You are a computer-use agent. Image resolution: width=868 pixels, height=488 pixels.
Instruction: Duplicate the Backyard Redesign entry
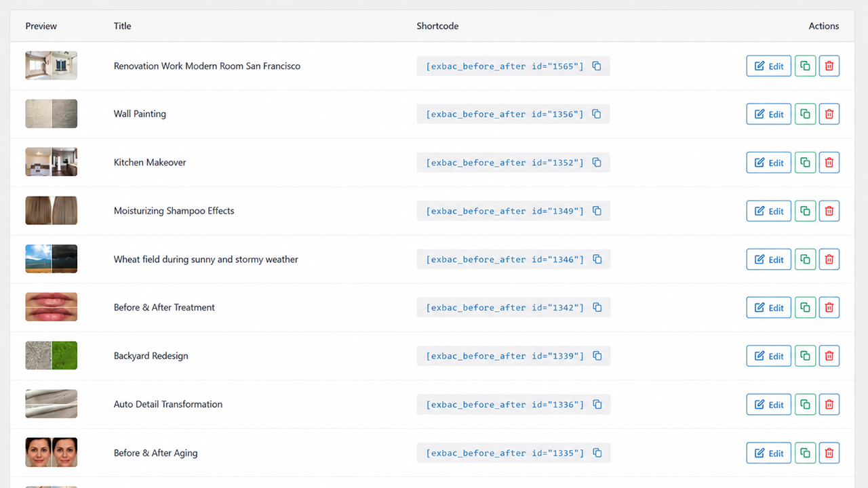pyautogui.click(x=805, y=356)
